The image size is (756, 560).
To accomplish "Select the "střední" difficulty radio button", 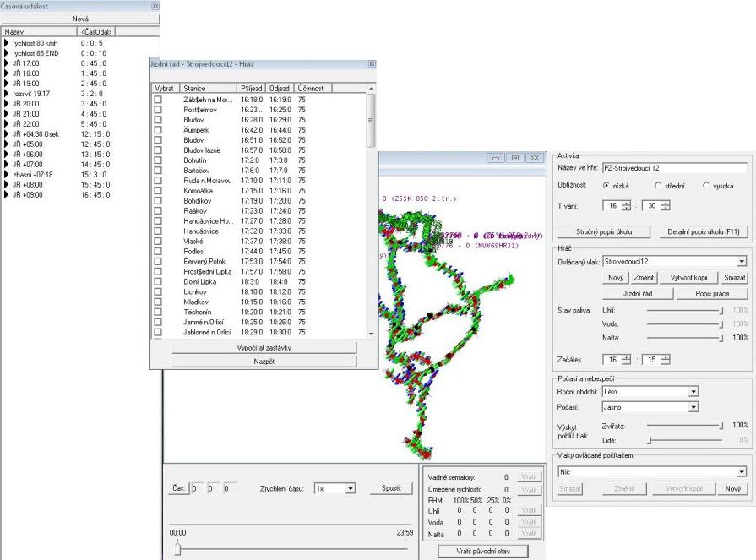I will click(659, 185).
